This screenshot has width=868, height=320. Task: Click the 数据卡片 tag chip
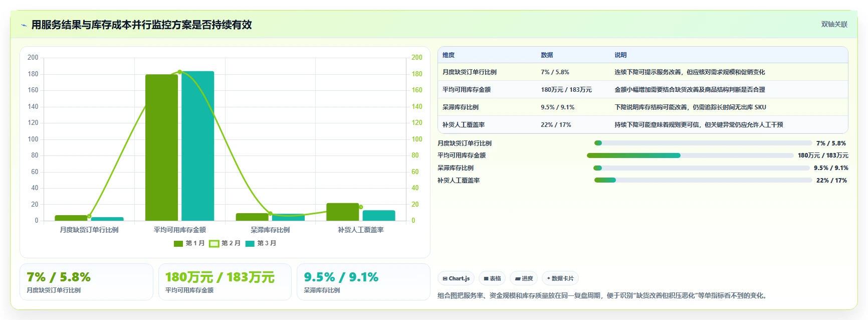point(560,278)
